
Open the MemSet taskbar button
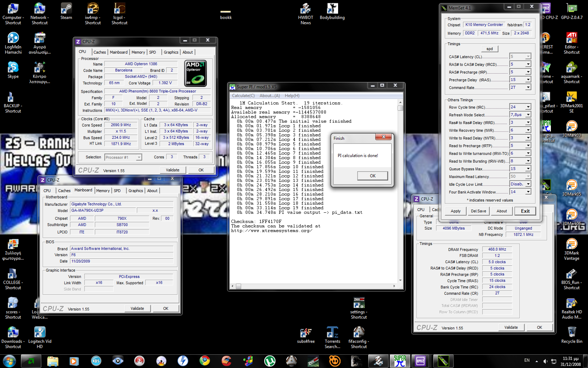pyautogui.click(x=443, y=361)
